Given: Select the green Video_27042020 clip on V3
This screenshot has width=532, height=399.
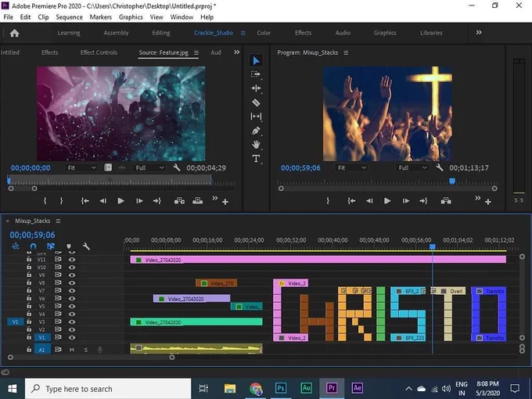Looking at the screenshot, I should pos(196,322).
